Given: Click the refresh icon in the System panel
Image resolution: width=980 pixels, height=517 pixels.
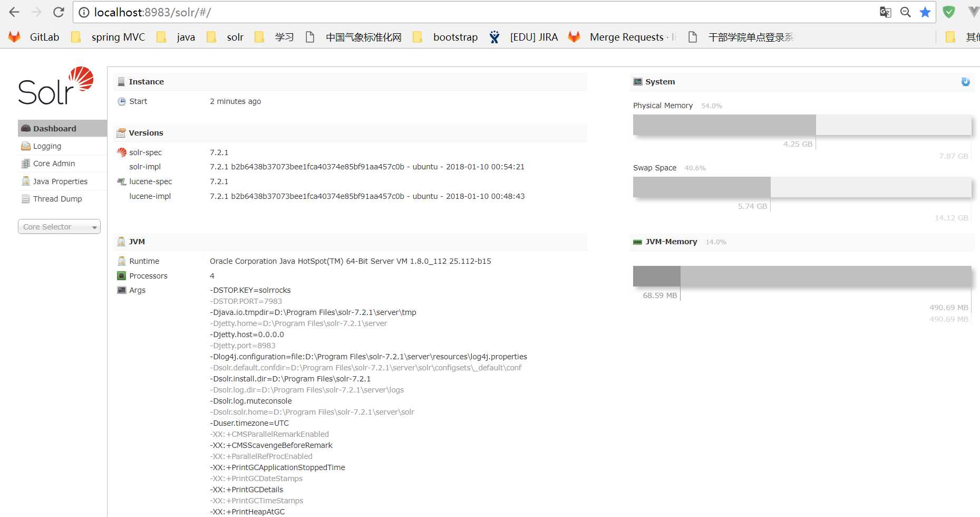Looking at the screenshot, I should pos(966,82).
